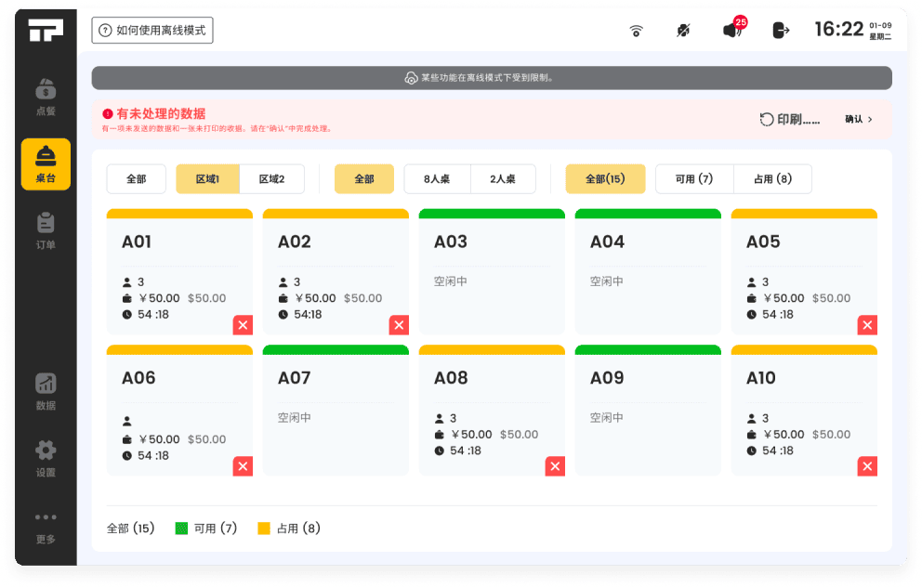Filter tables by 2人桌 size
The height and width of the screenshot is (588, 922).
pyautogui.click(x=503, y=179)
